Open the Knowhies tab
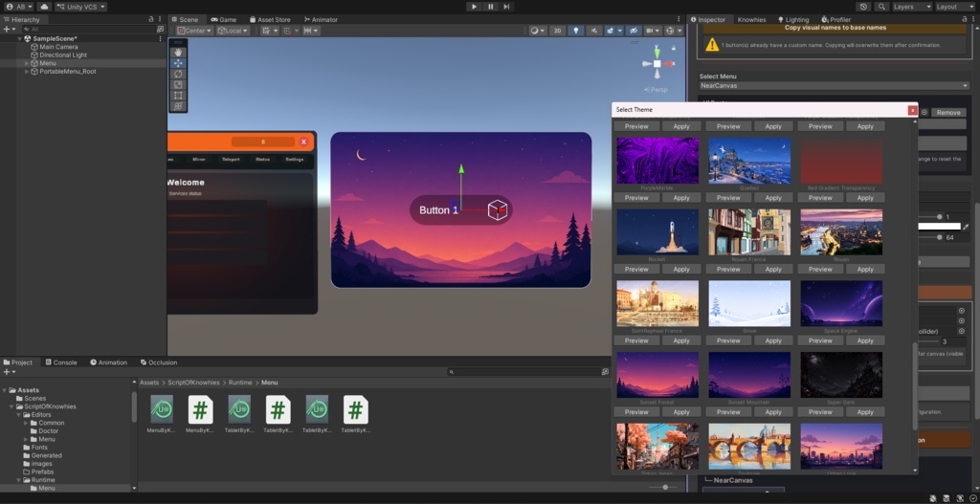 point(751,19)
